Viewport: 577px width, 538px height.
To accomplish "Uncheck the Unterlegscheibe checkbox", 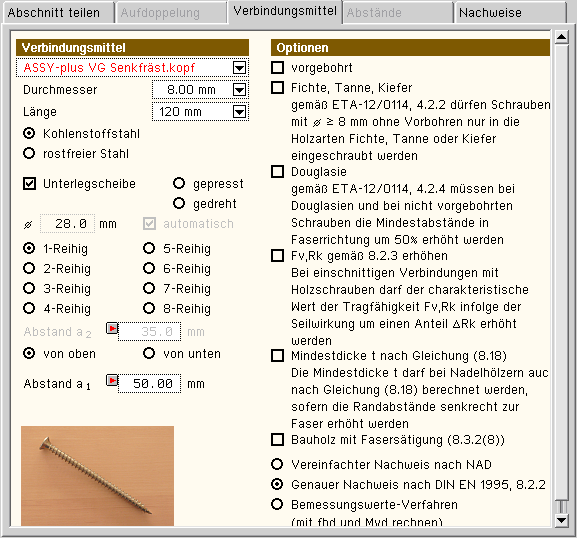I will tap(29, 183).
